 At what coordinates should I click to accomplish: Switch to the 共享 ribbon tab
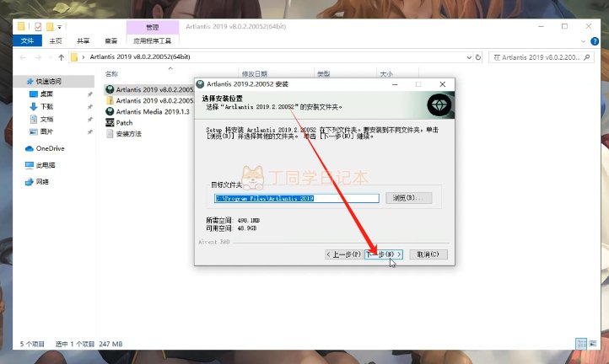pyautogui.click(x=84, y=40)
